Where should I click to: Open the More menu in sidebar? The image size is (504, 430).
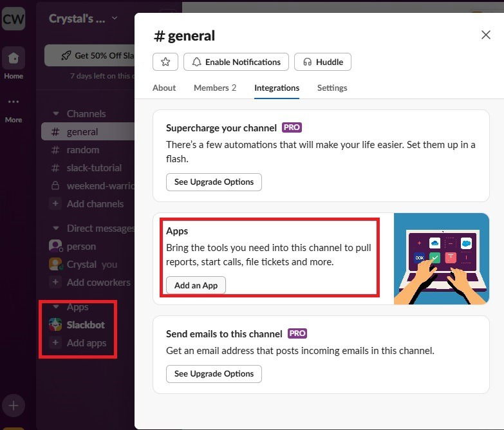(x=13, y=110)
